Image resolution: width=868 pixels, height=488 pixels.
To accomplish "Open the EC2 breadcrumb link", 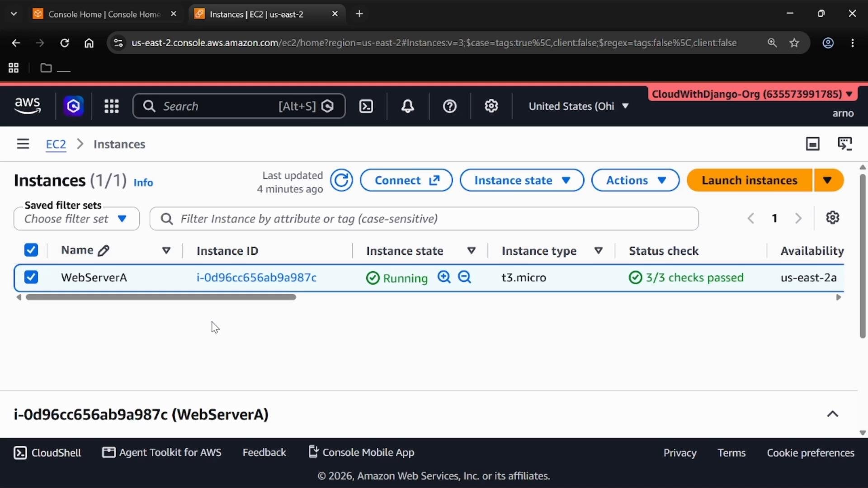I will click(x=56, y=144).
